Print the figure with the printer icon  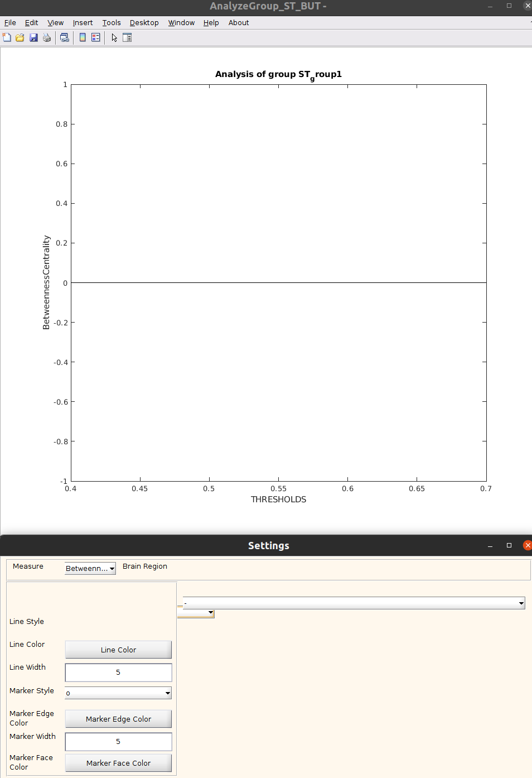[x=47, y=37]
